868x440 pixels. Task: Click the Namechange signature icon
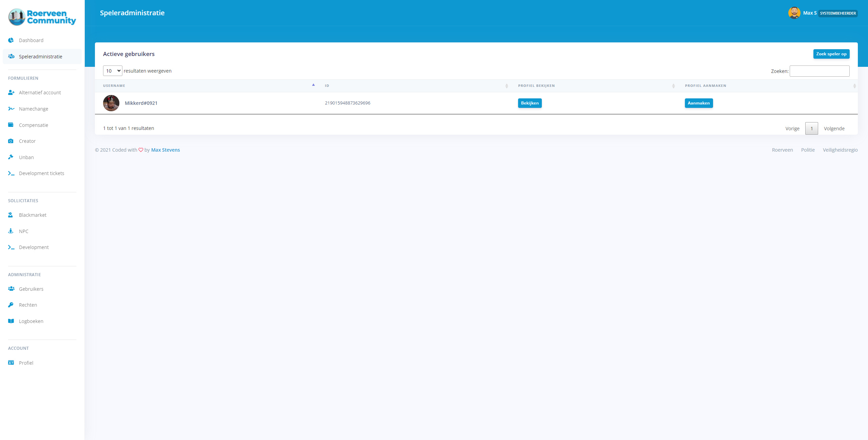pyautogui.click(x=11, y=109)
